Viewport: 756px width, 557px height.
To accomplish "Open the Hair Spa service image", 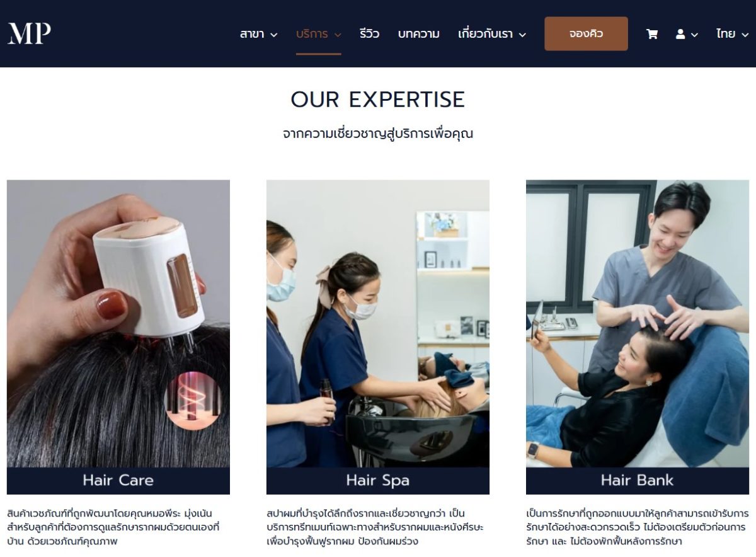I will point(378,323).
